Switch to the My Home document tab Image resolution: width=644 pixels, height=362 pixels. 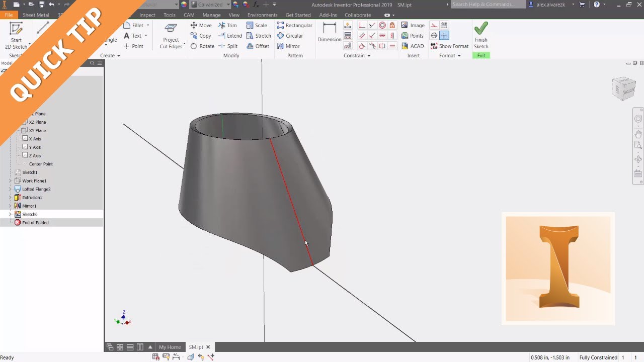(x=170, y=347)
